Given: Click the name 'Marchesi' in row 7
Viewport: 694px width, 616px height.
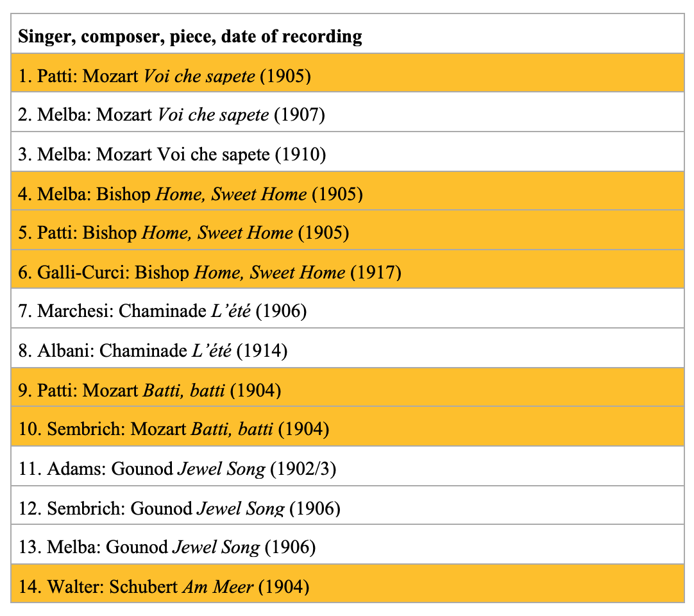Looking at the screenshot, I should [x=76, y=311].
